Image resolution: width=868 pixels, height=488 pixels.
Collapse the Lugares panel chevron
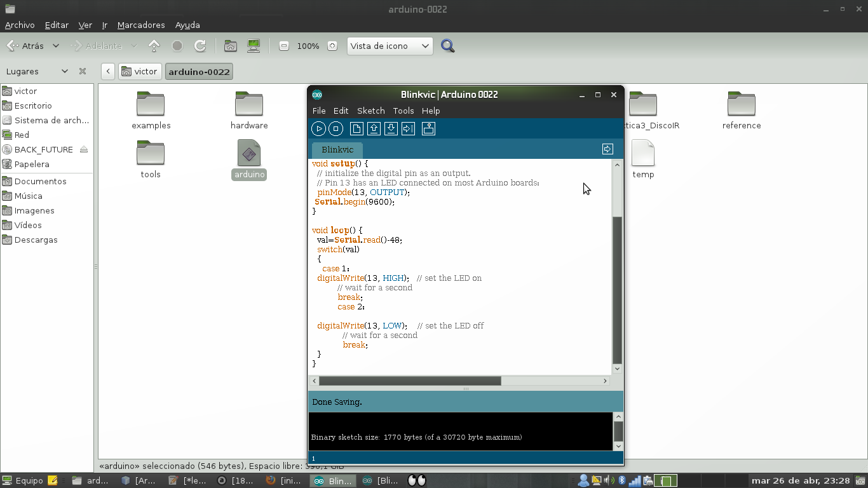64,71
